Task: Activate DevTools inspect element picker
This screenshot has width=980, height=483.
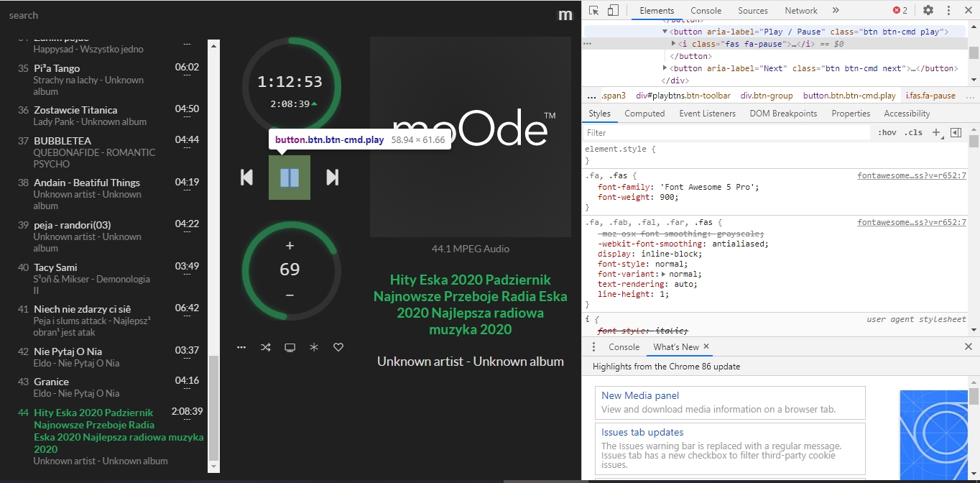Action: click(x=594, y=10)
